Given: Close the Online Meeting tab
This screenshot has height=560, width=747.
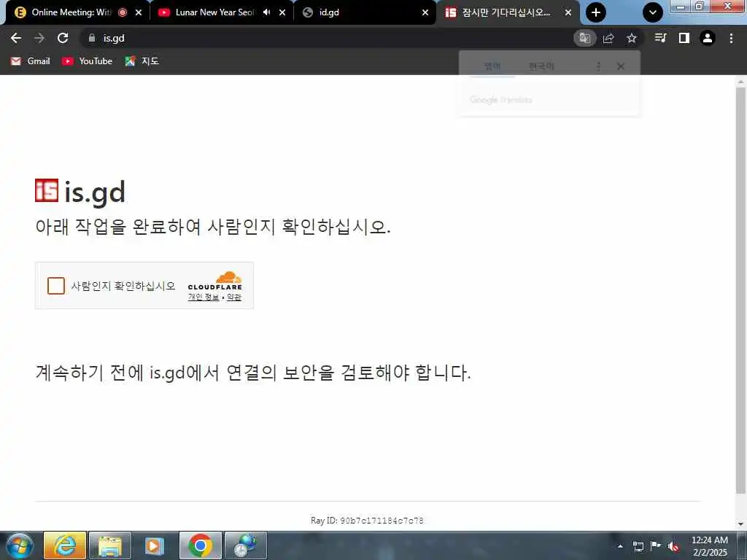Looking at the screenshot, I should pos(139,12).
